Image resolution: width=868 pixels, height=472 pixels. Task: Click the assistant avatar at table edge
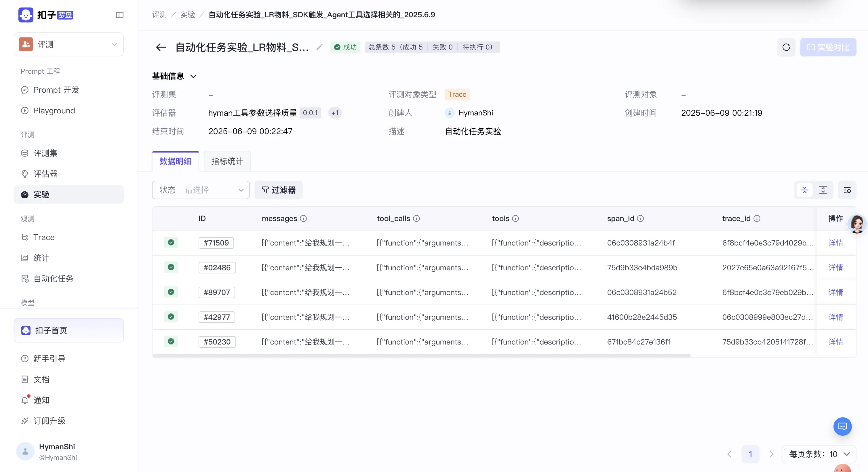pos(857,223)
